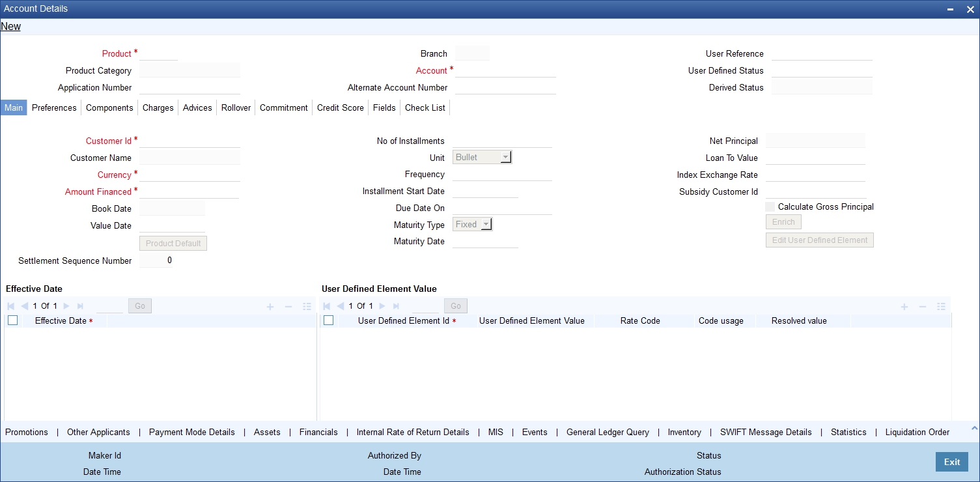Open Liquidation Order link
980x482 pixels.
click(x=917, y=432)
